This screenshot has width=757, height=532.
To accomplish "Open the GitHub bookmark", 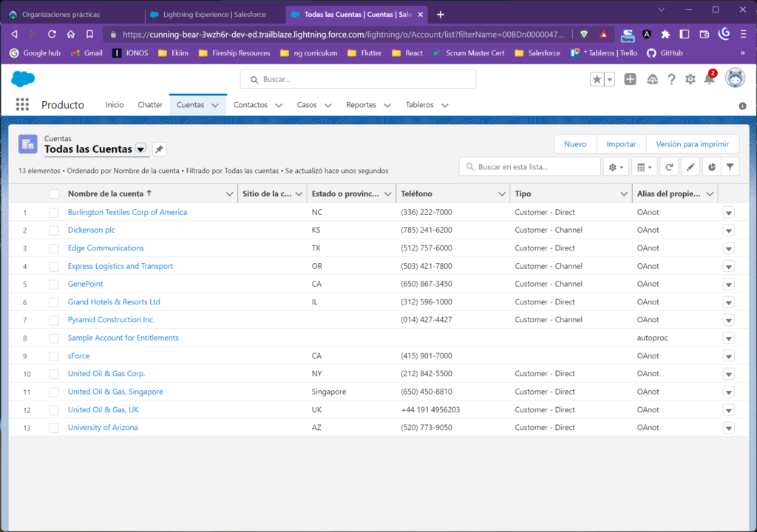I will tap(665, 53).
